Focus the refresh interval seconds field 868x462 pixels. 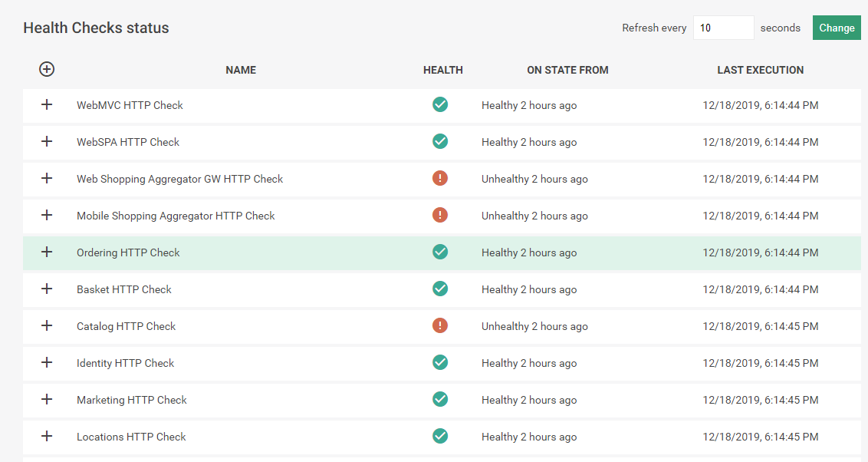tap(724, 28)
